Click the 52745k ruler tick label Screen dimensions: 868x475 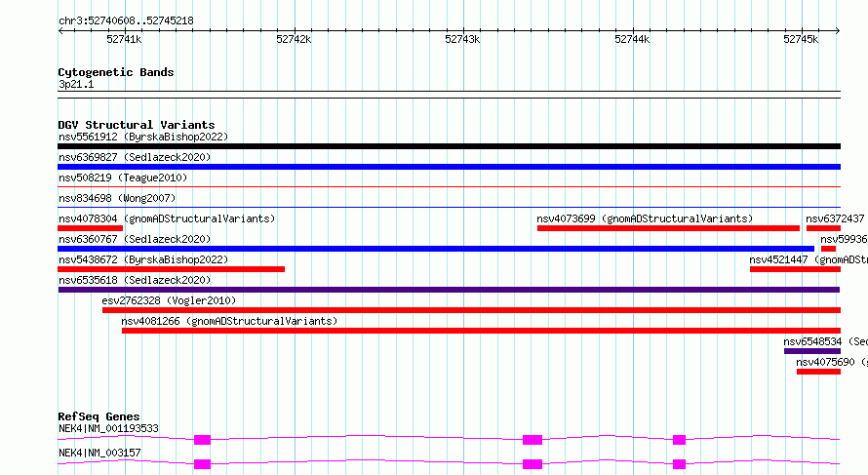pos(801,39)
